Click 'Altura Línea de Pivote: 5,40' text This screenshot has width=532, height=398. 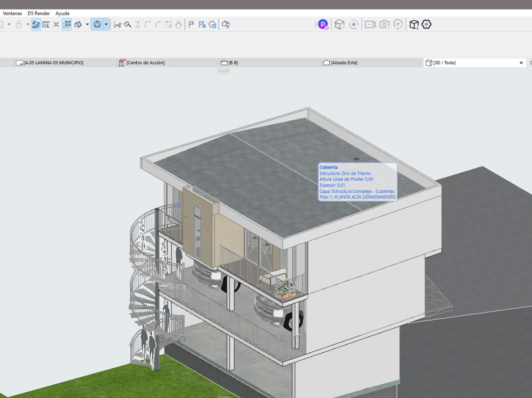click(346, 179)
